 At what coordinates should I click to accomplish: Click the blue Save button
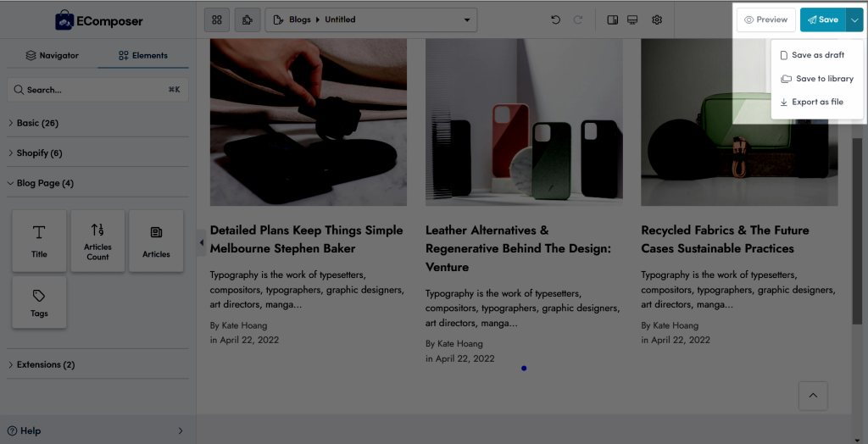[822, 20]
